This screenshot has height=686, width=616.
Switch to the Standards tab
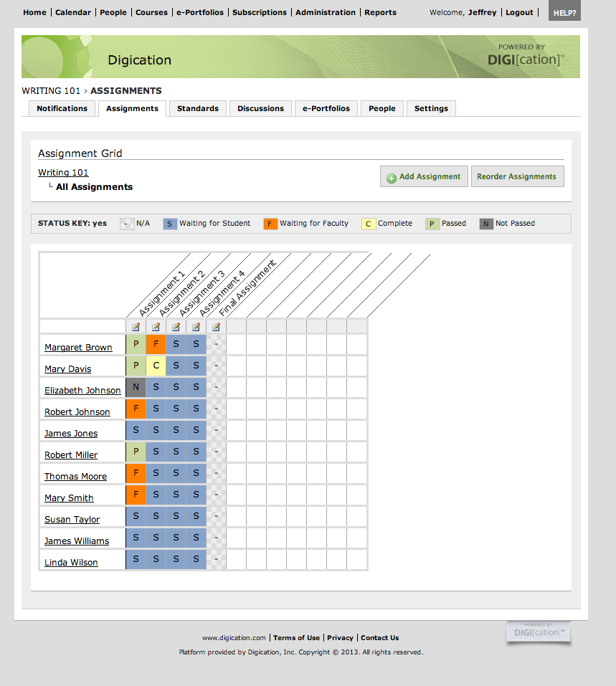[198, 108]
